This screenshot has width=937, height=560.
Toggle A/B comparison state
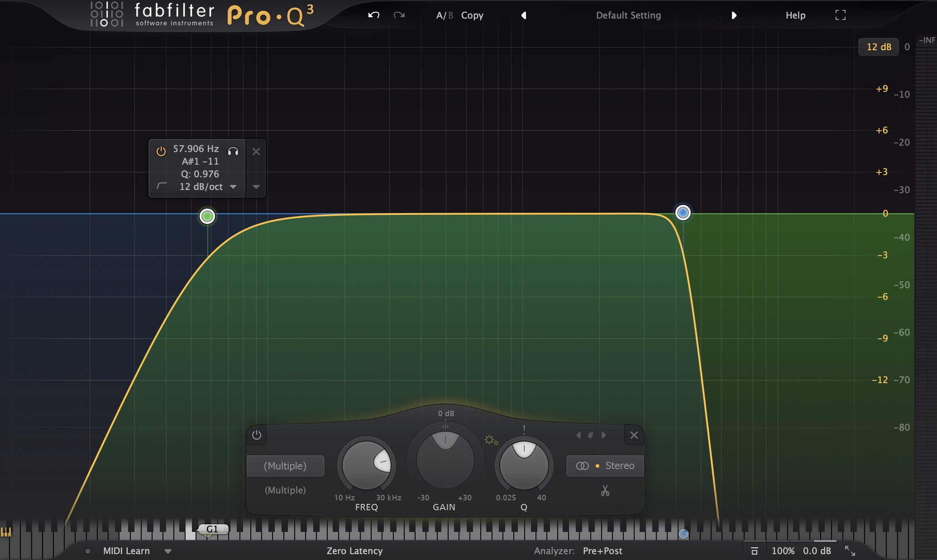pyautogui.click(x=444, y=15)
